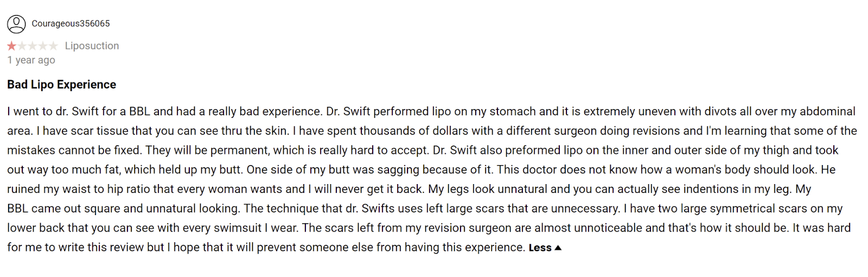The width and height of the screenshot is (868, 277).
Task: Click the filled pink first star
Action: click(12, 46)
